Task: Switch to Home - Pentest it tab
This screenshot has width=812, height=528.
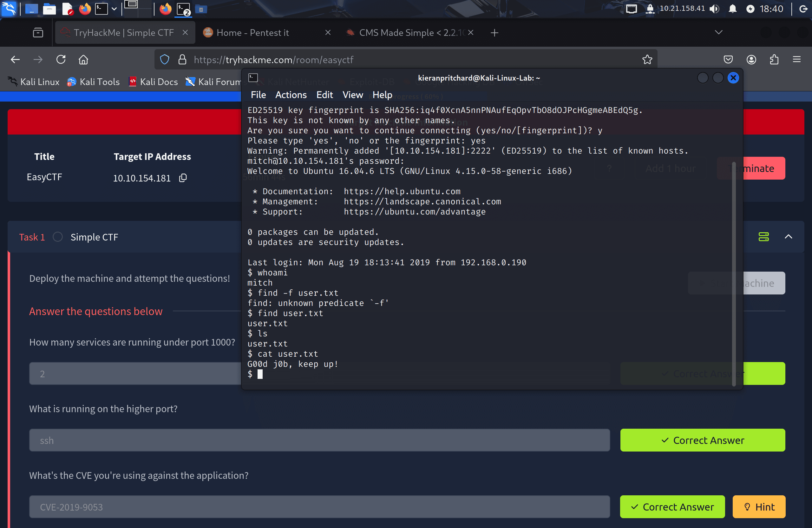Action: pos(252,33)
